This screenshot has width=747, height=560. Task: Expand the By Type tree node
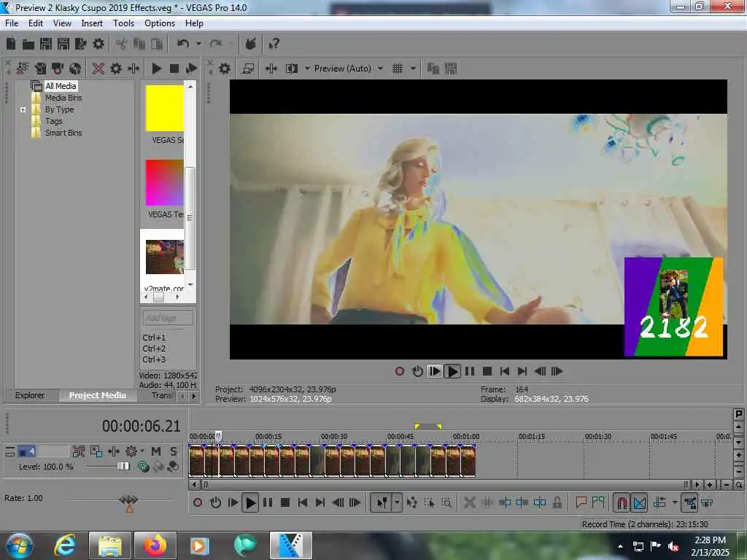(x=23, y=109)
